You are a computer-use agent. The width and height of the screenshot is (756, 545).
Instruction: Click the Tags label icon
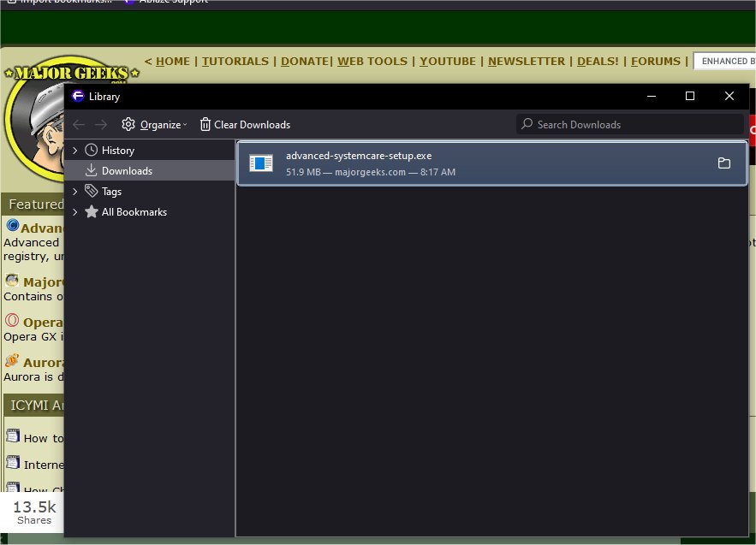tap(91, 191)
